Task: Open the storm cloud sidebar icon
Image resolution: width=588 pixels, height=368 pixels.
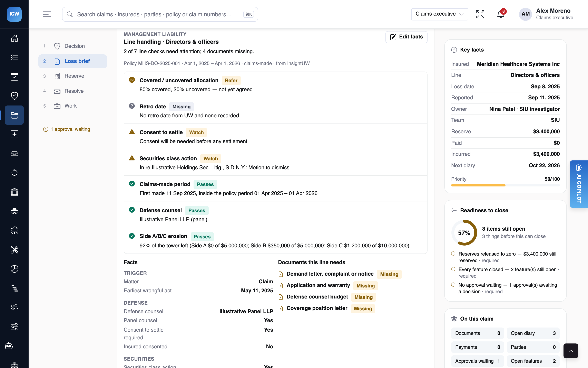Action: tap(14, 230)
